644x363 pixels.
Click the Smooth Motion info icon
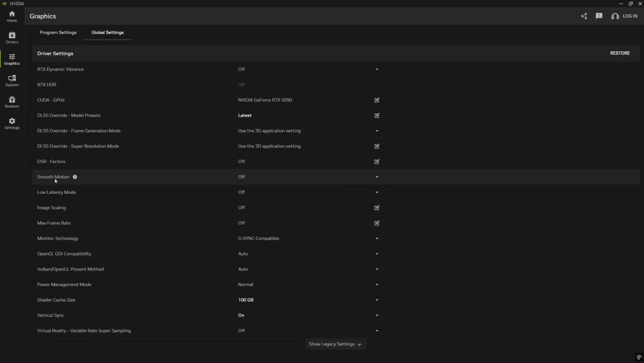coord(75,177)
